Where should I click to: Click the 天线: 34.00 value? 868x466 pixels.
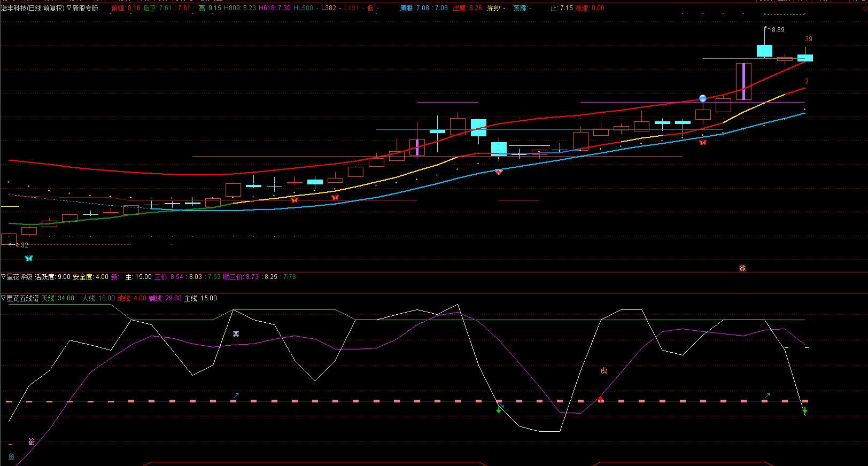click(x=58, y=298)
